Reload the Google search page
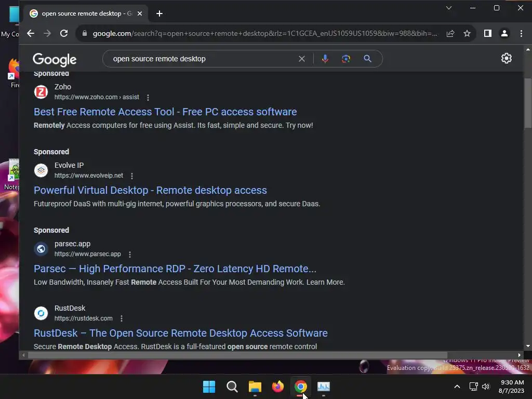 pos(64,33)
